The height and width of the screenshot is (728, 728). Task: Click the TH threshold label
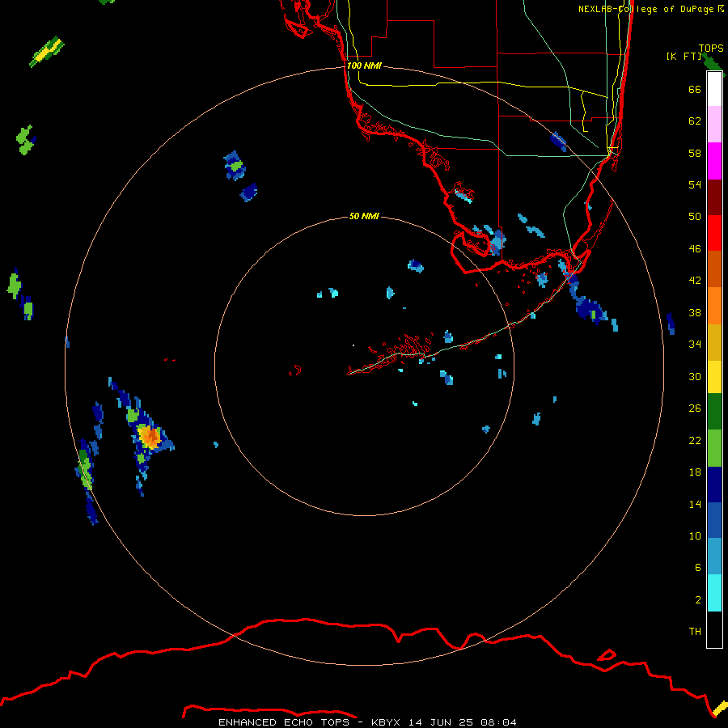click(695, 631)
